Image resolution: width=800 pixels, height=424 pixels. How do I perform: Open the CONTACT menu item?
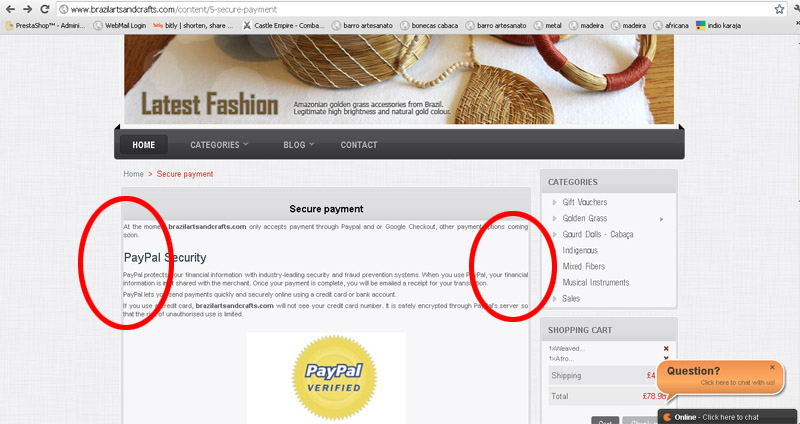(359, 145)
